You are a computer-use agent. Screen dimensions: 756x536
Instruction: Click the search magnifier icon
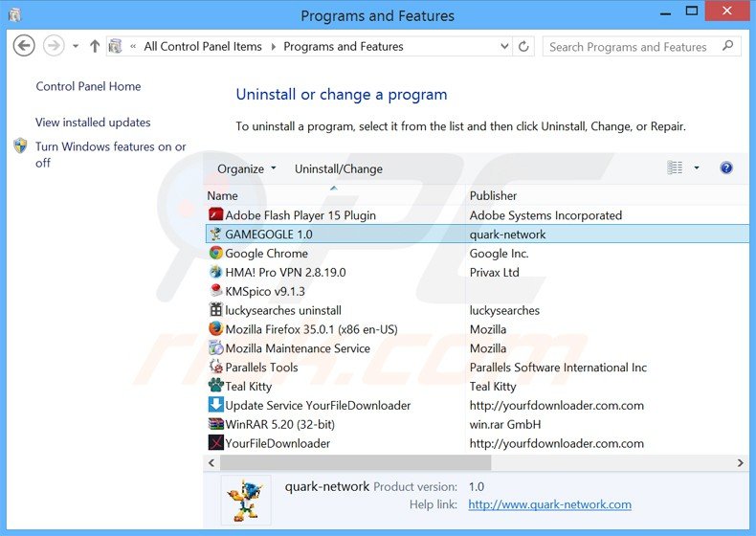coord(728,46)
